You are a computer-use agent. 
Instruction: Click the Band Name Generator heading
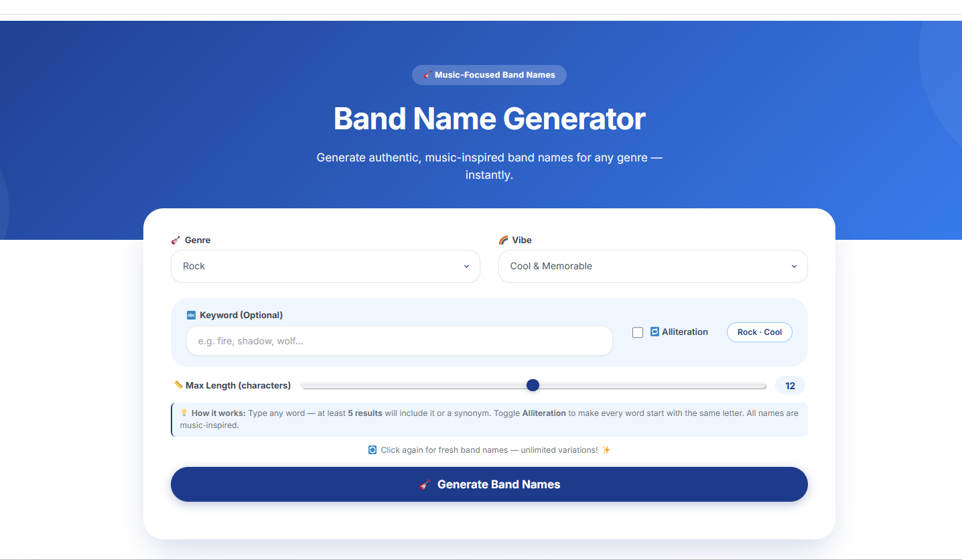[x=489, y=119]
